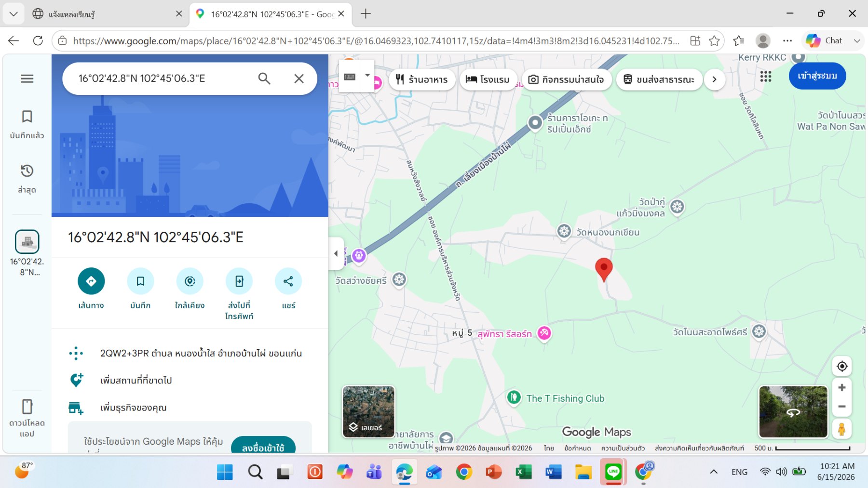Click the วัดหนองนกเขียน temple marker
868x488 pixels.
pyautogui.click(x=564, y=231)
